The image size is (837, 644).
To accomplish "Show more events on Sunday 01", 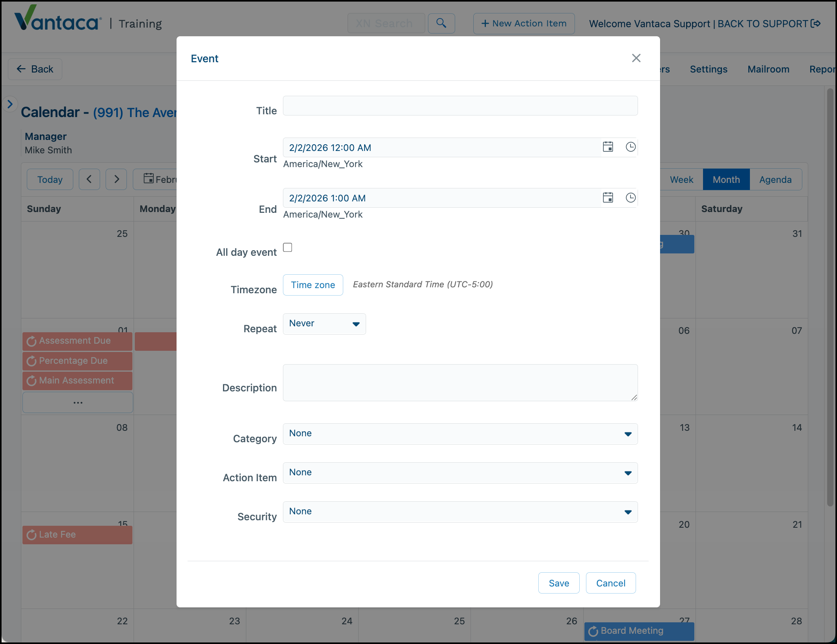I will [78, 402].
